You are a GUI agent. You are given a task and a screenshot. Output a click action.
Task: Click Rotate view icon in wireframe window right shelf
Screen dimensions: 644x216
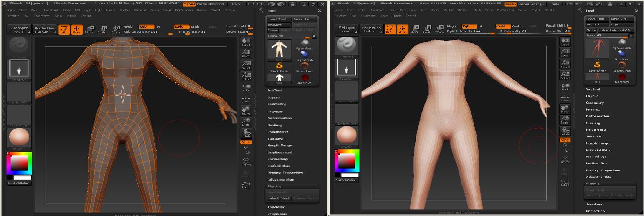point(246,134)
